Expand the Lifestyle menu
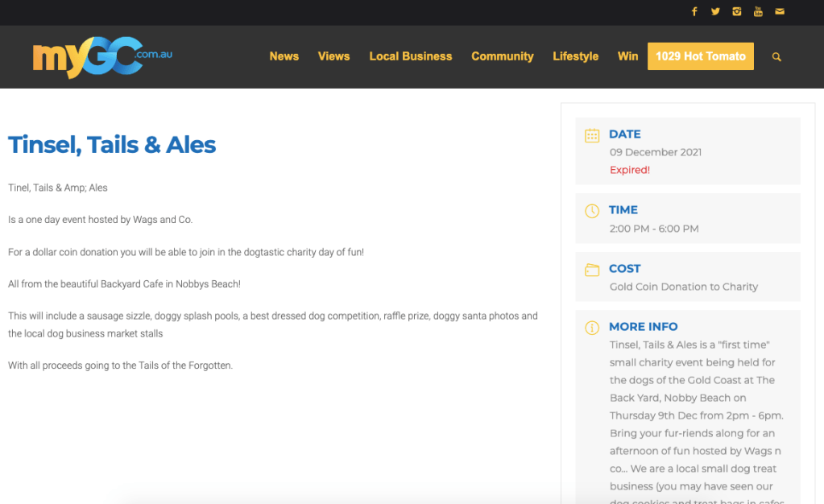This screenshot has width=824, height=504. click(575, 56)
